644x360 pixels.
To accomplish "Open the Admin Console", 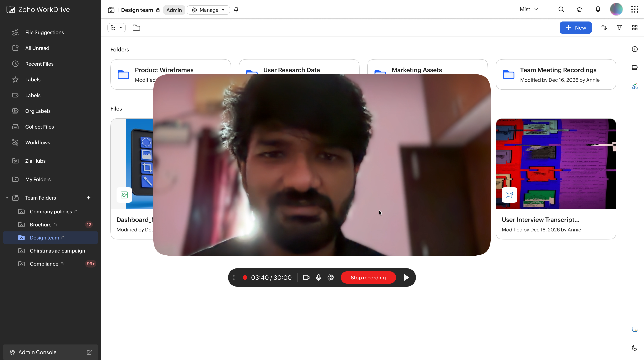I will coord(50,352).
